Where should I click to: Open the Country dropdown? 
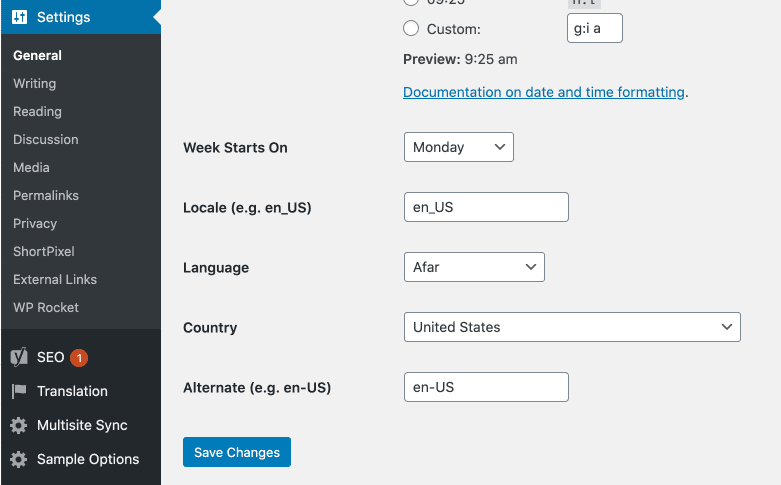pyautogui.click(x=572, y=327)
